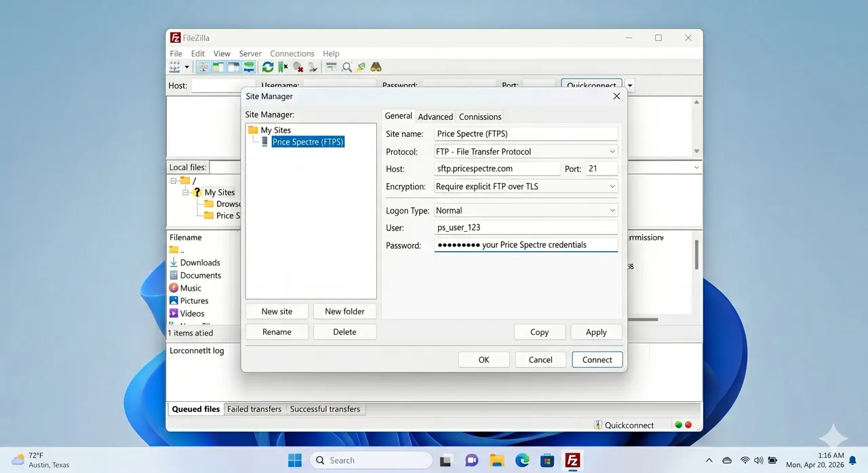Toggle the transfer queue display icon
The width and height of the screenshot is (868, 473).
248,66
